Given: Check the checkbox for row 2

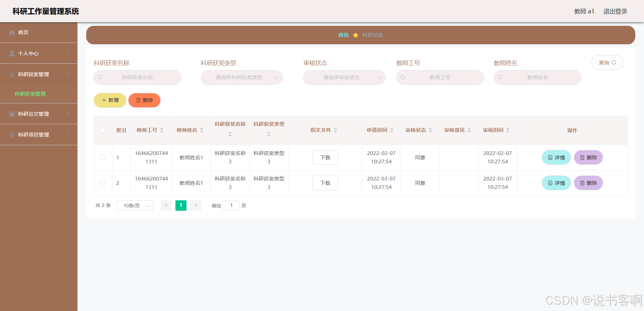Looking at the screenshot, I should point(103,183).
